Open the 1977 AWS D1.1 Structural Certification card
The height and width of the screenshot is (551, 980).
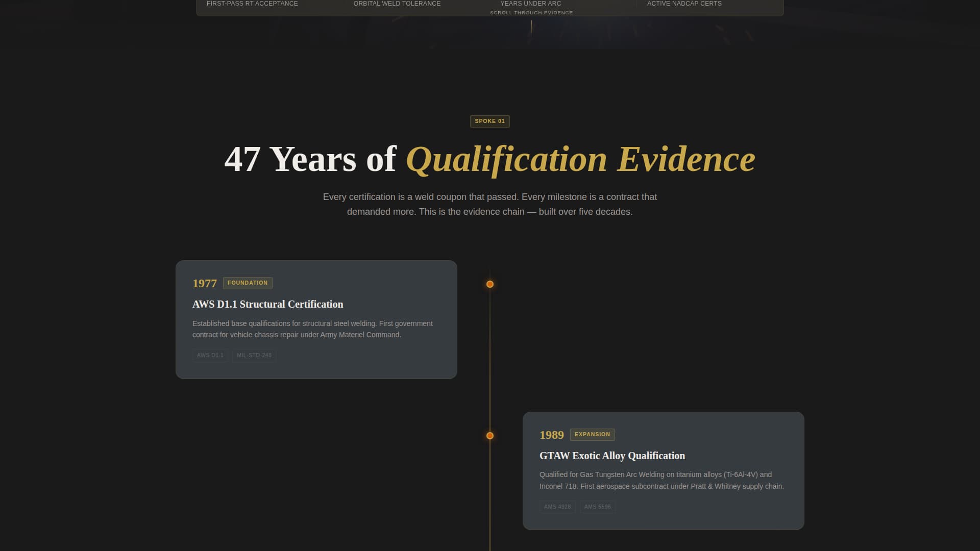[316, 319]
